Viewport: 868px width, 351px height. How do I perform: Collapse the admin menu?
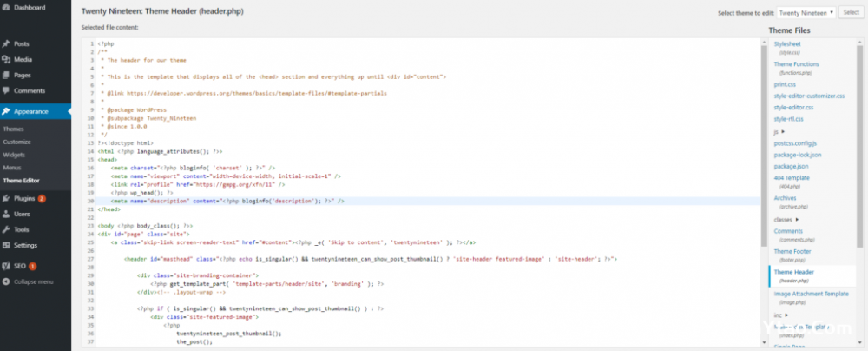point(33,281)
